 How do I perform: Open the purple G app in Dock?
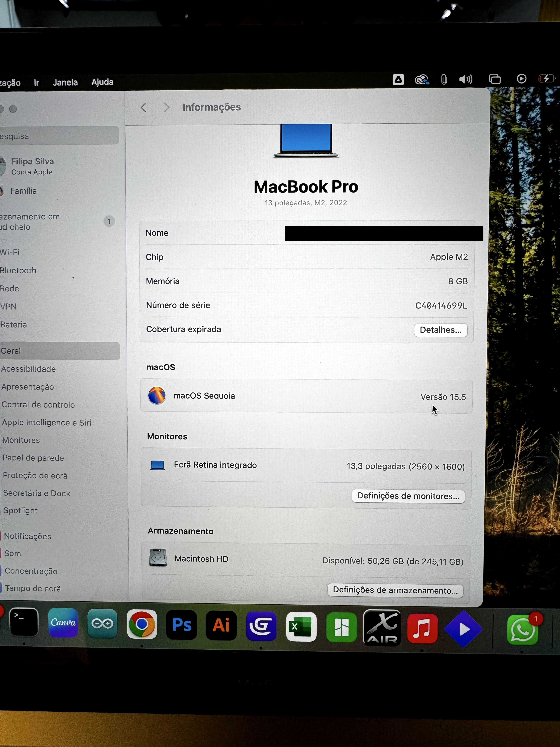point(261,626)
